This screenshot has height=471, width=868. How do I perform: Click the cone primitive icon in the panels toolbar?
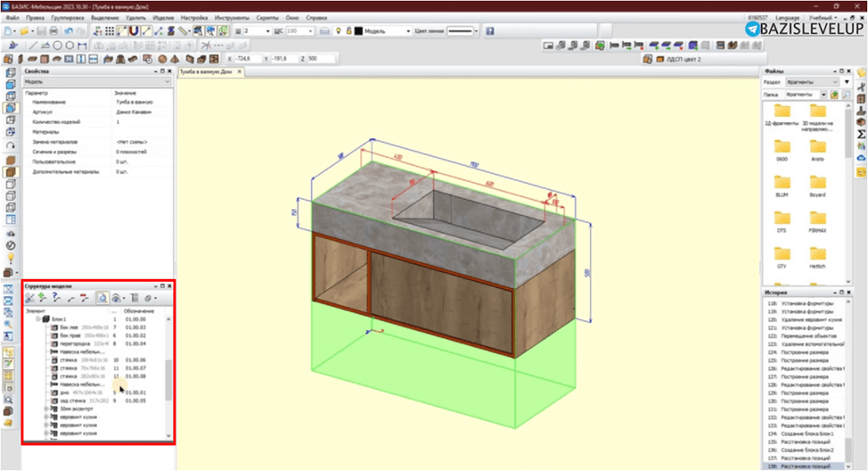pyautogui.click(x=175, y=59)
